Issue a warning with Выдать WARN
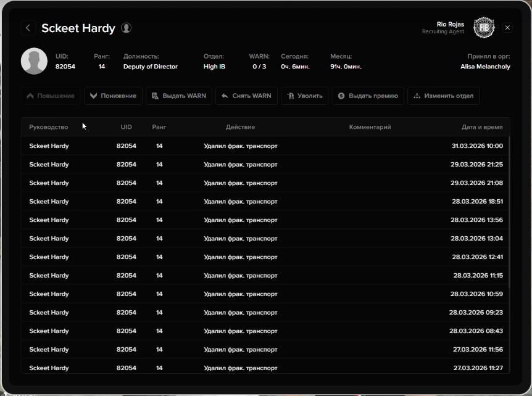 (179, 96)
